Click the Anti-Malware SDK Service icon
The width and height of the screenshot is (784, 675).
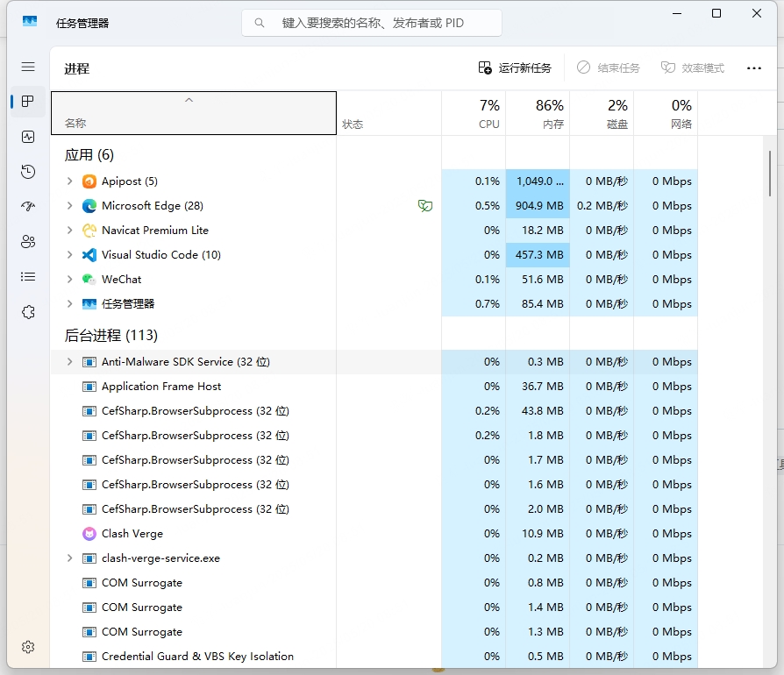click(x=89, y=362)
